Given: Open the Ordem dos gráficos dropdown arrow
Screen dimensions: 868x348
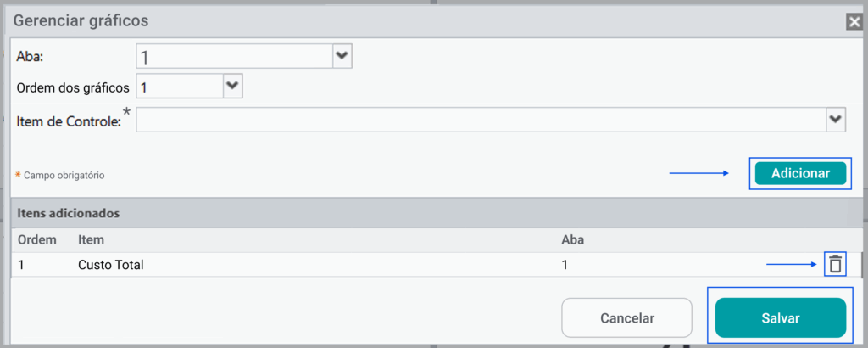Looking at the screenshot, I should pos(233,87).
